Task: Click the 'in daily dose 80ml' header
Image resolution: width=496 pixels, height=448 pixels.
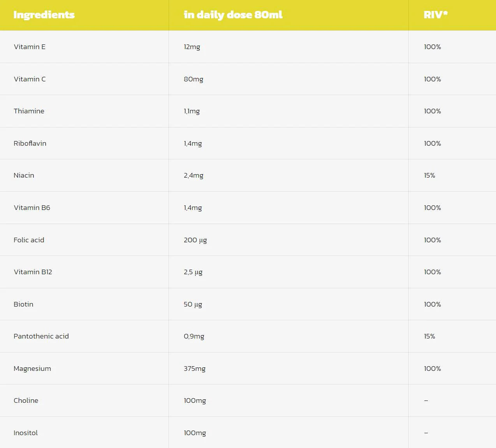Action: coord(233,15)
